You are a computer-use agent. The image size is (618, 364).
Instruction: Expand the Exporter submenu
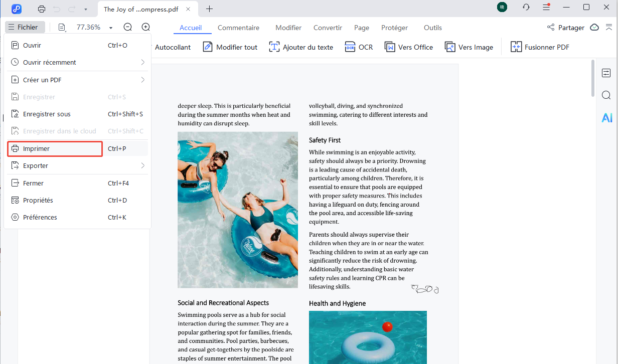tap(142, 166)
